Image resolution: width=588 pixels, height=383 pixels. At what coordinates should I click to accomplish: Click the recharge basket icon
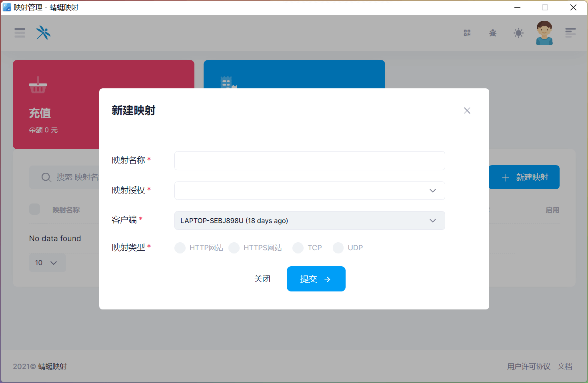point(38,85)
